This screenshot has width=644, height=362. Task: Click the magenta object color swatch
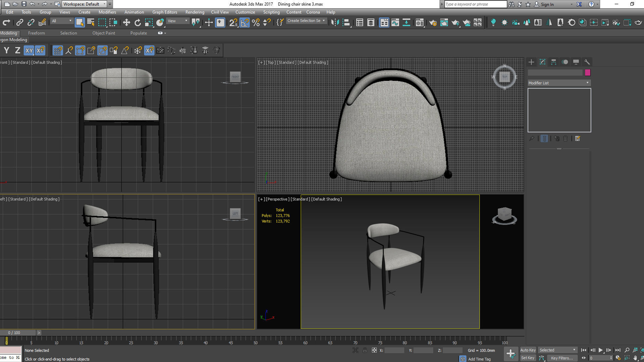click(x=587, y=72)
